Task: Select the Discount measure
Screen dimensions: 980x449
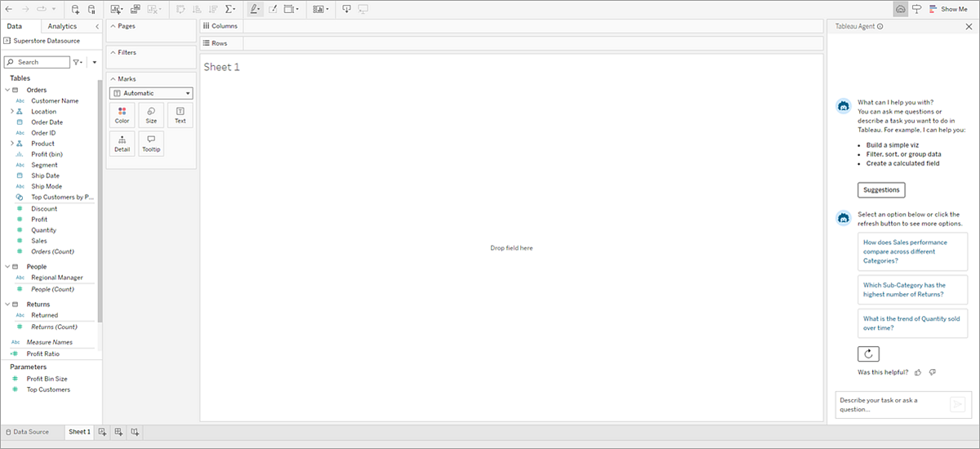Action: click(x=44, y=208)
